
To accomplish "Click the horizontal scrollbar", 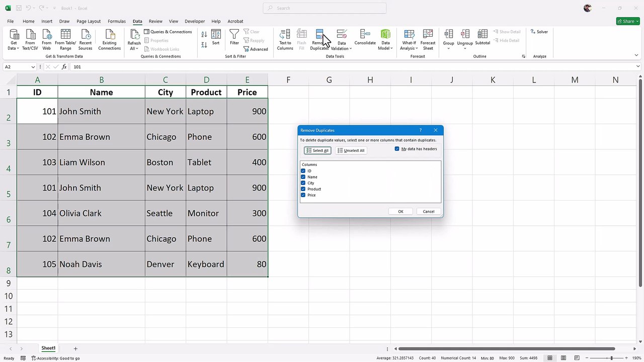I will coord(507,348).
